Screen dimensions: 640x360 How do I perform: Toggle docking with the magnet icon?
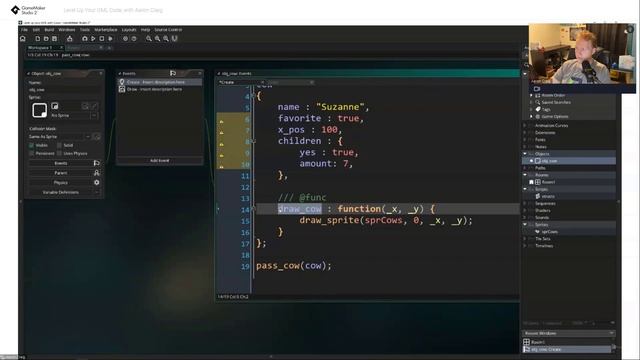175,38
